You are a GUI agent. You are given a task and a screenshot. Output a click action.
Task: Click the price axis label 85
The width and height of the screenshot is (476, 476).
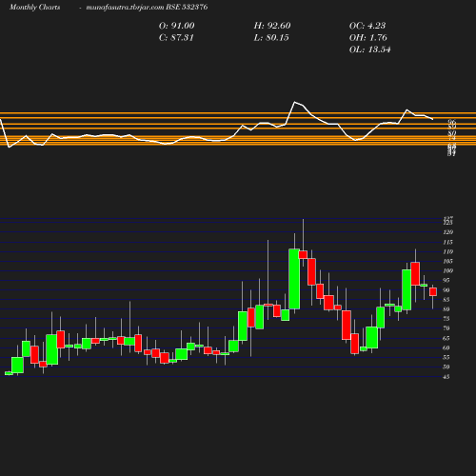pyautogui.click(x=446, y=300)
